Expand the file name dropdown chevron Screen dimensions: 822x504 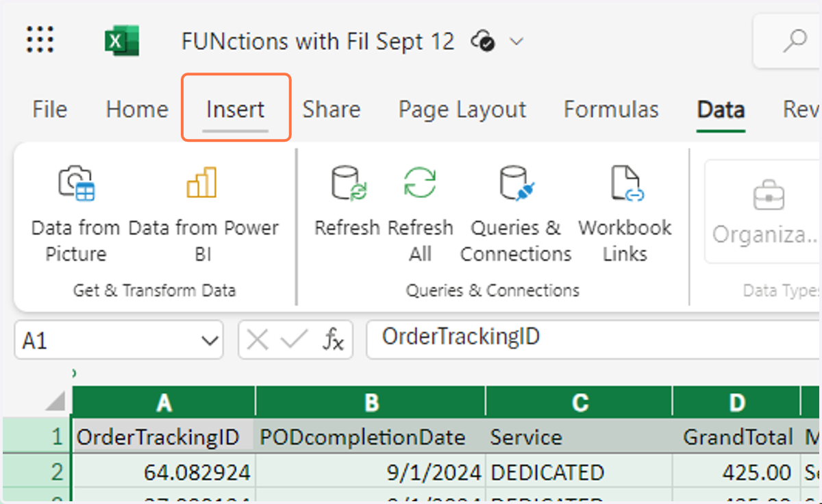tap(516, 42)
